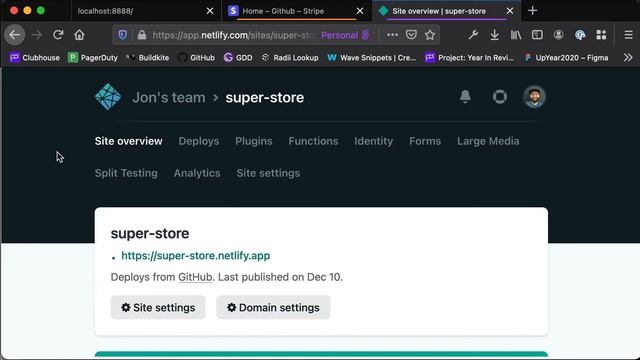The image size is (640, 360).
Task: Open the Wave Snippets bookmark
Action: [x=371, y=58]
